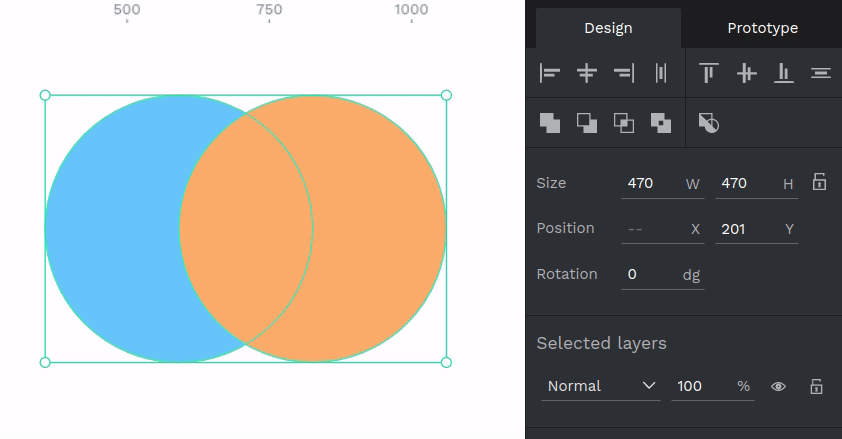The height and width of the screenshot is (439, 842).
Task: Align selected shapes to the top
Action: point(709,73)
